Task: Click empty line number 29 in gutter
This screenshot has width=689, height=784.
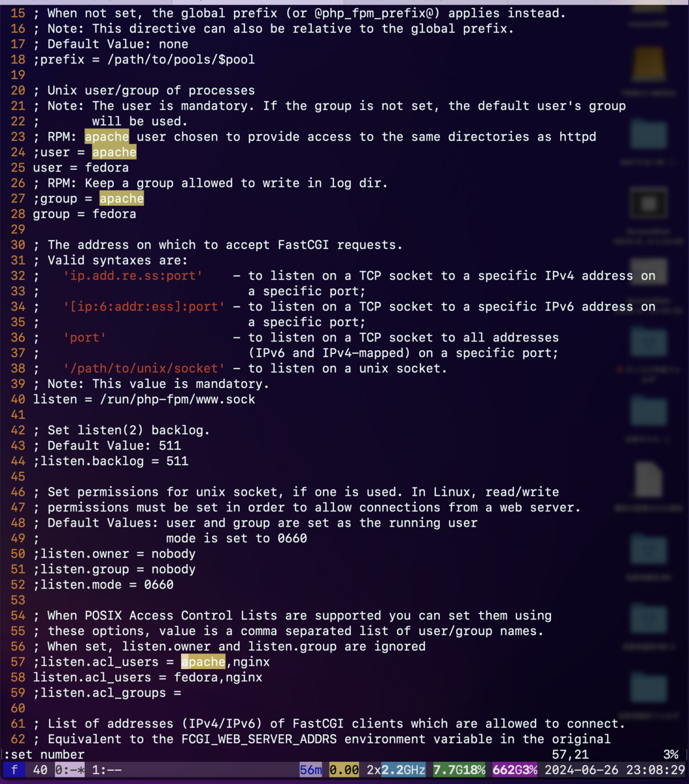Action: [x=18, y=229]
